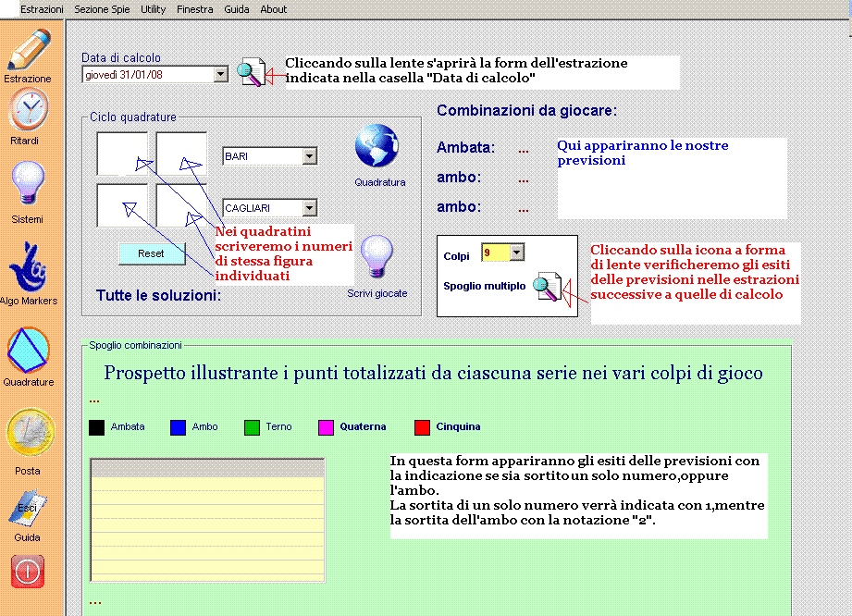Click the black Ambata color swatch
Viewport: 852px width, 616px height.
96,427
